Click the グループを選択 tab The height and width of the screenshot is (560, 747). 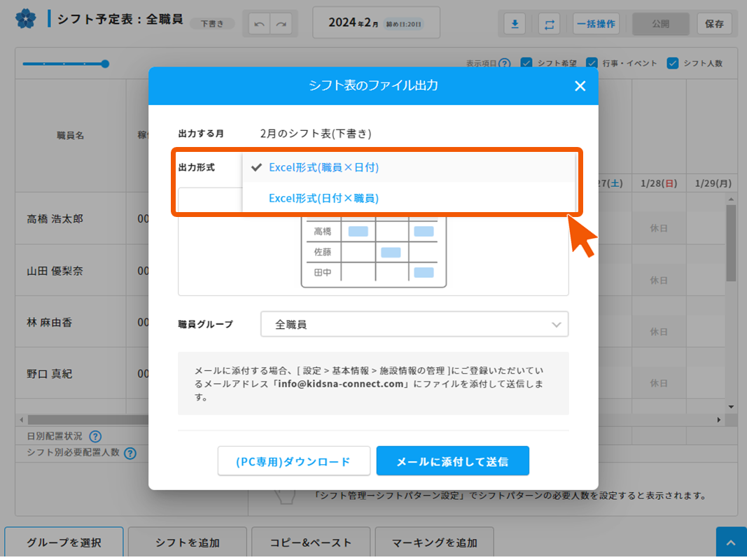click(64, 542)
